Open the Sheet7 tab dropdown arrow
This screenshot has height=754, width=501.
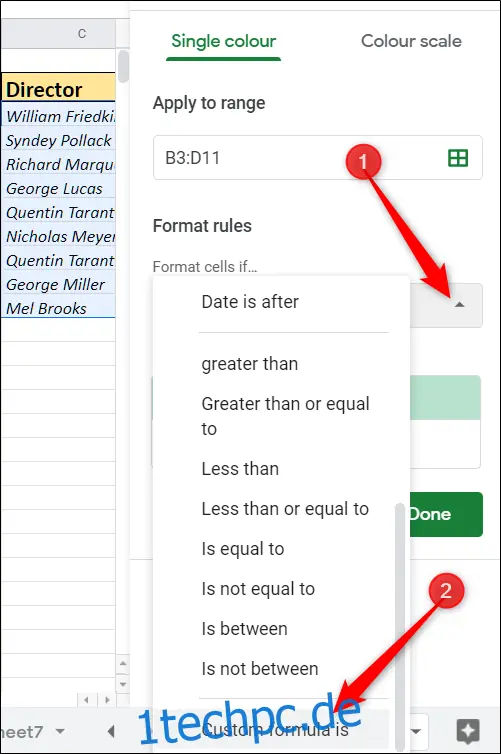tap(60, 731)
